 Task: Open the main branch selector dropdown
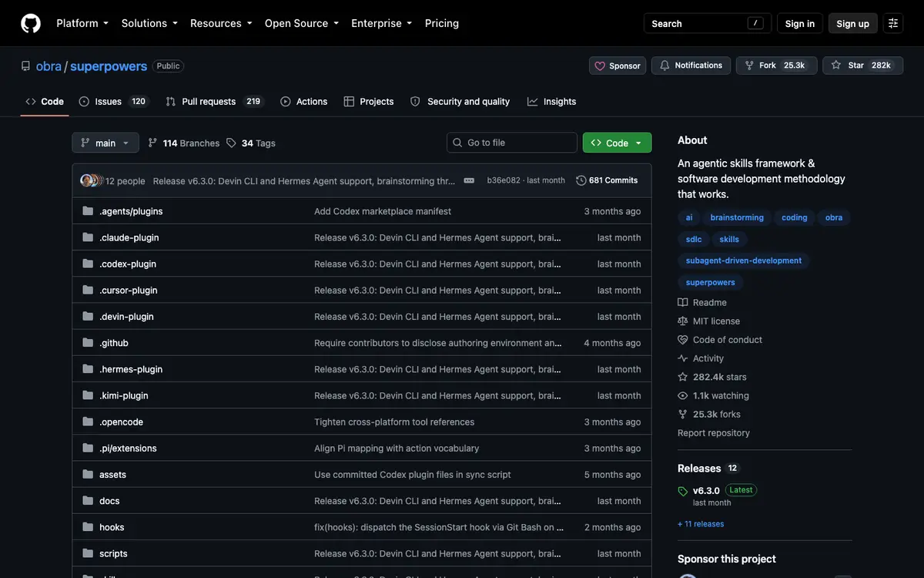105,143
